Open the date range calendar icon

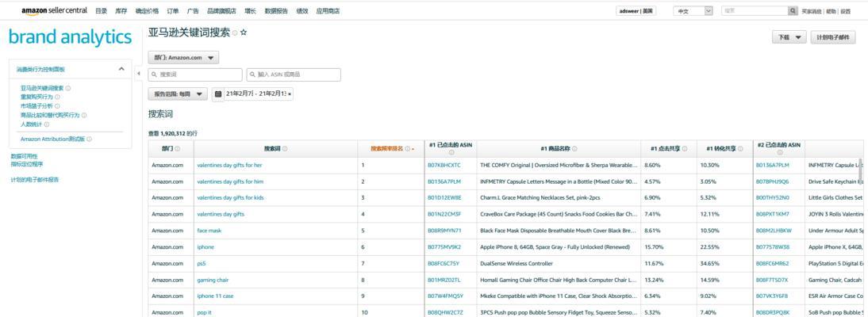point(218,94)
